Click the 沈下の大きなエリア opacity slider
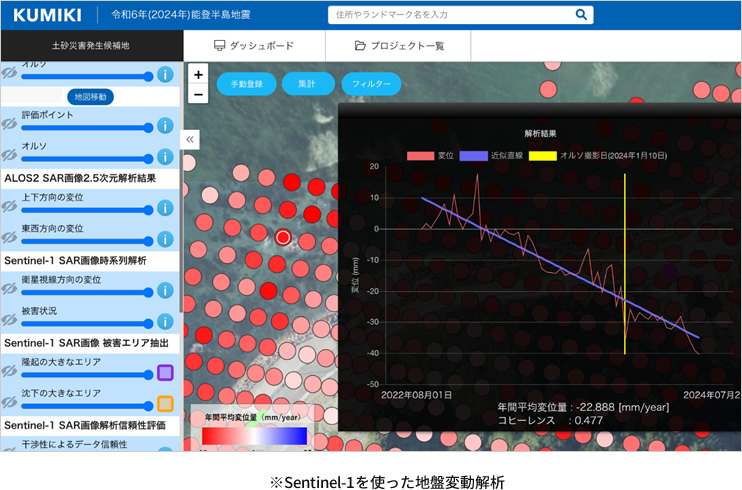The image size is (742, 490). tap(87, 406)
